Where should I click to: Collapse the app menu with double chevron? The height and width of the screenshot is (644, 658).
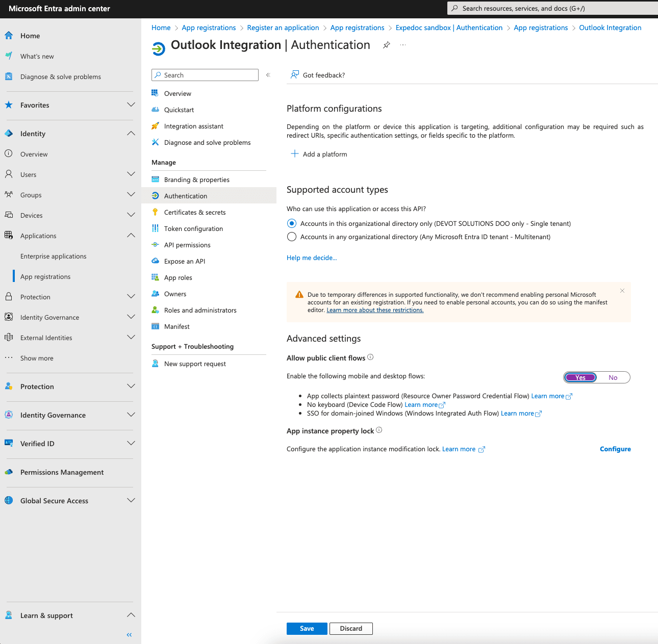[268, 75]
